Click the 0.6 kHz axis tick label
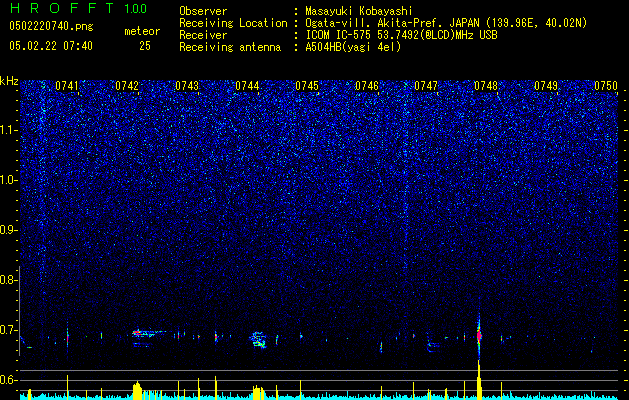Viewport: 629px width, 400px height. [x=9, y=380]
